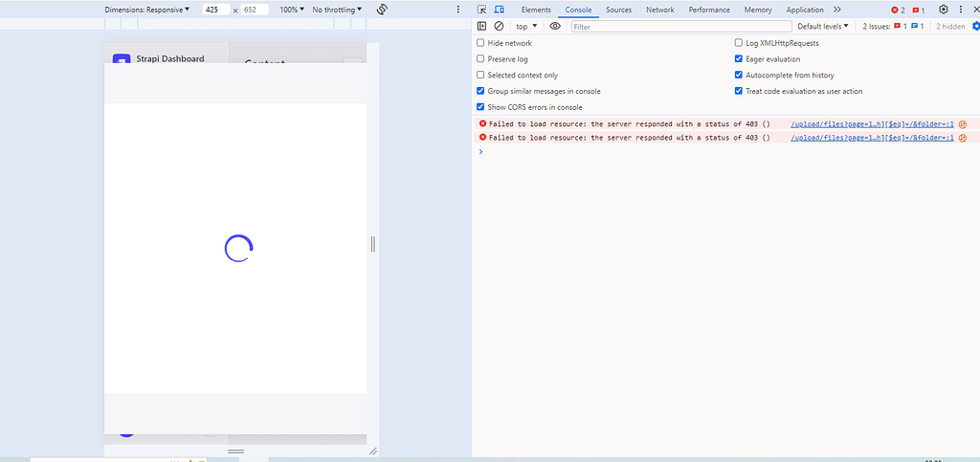Click the 2 Issues label
Image resolution: width=980 pixels, height=462 pixels.
pos(877,26)
